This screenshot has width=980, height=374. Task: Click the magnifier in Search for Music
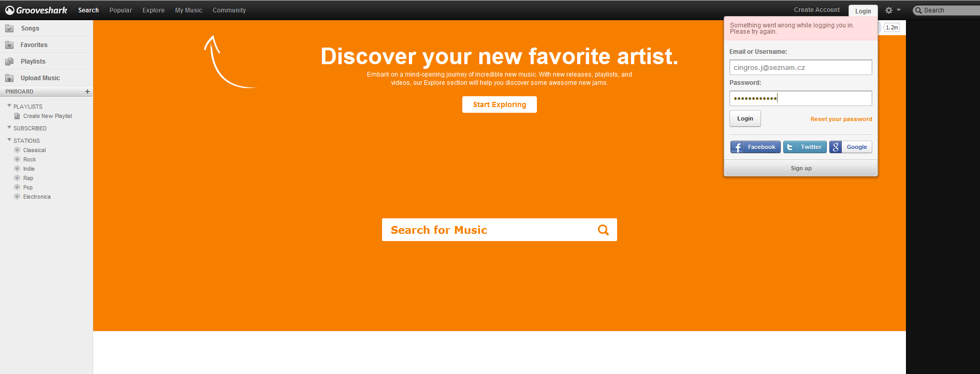(603, 230)
